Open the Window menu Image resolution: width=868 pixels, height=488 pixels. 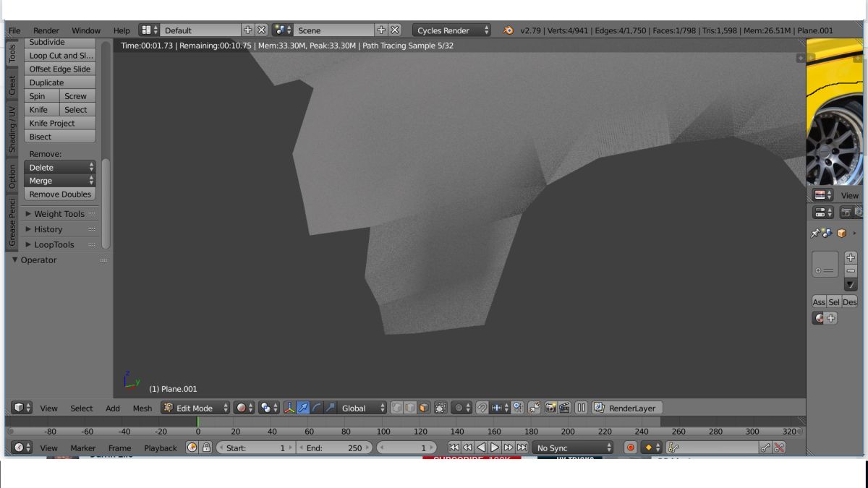[x=86, y=30]
